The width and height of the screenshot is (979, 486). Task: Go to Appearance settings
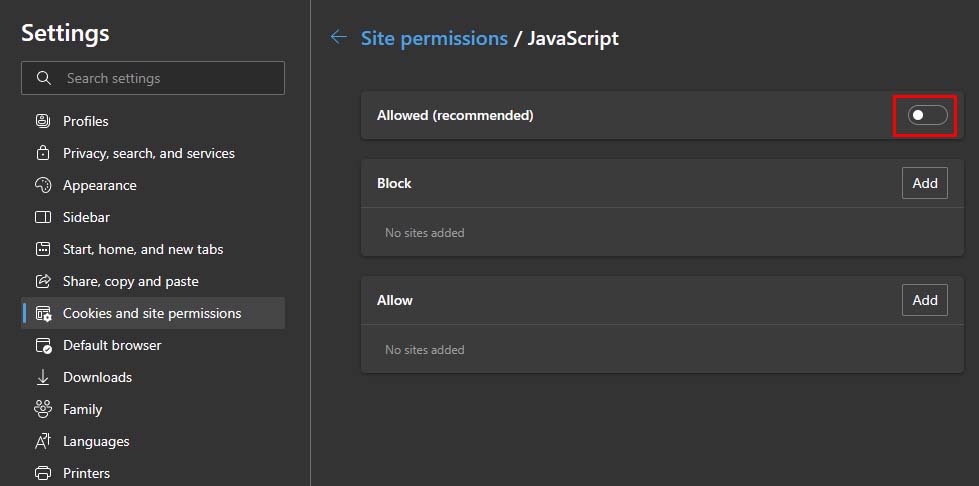153,185
